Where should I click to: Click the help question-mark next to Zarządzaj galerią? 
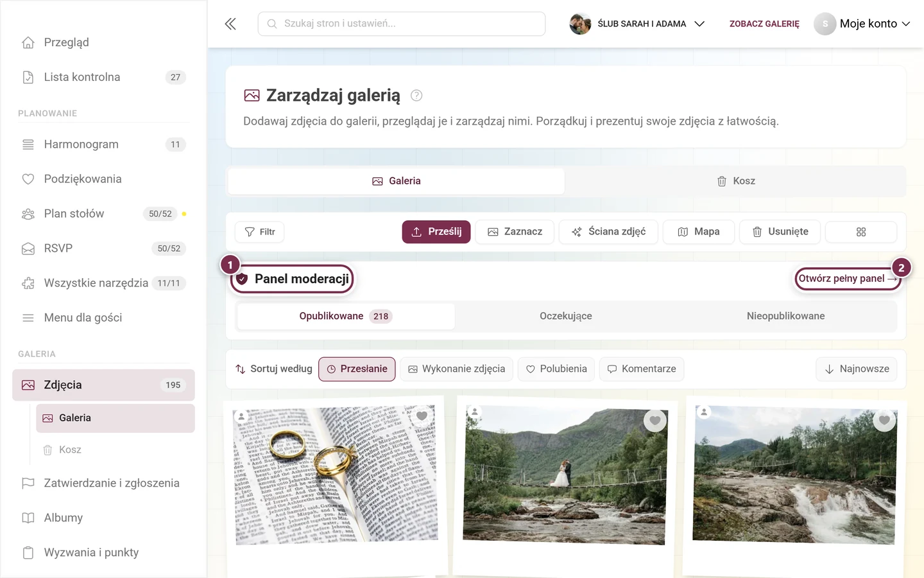(x=416, y=96)
